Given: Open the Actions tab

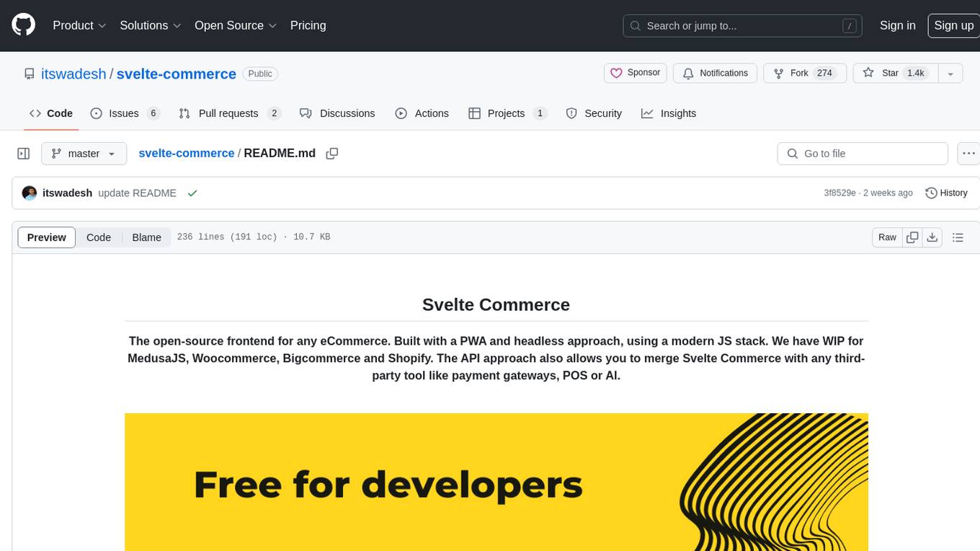Looking at the screenshot, I should coord(422,113).
